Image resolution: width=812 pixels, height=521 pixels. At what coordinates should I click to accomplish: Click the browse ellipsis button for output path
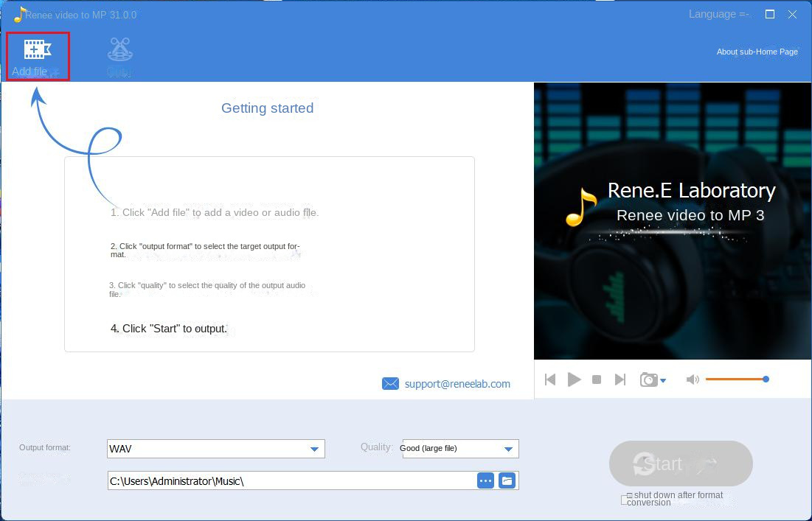[485, 480]
